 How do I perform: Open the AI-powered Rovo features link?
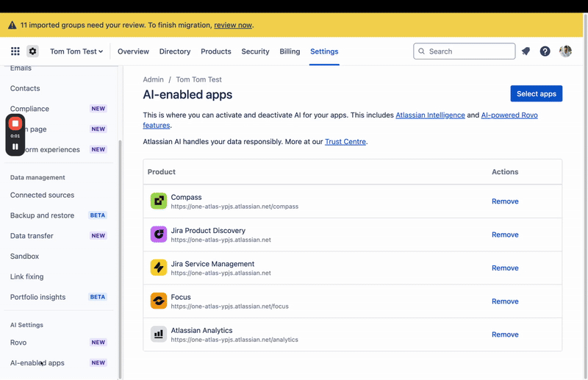point(509,115)
